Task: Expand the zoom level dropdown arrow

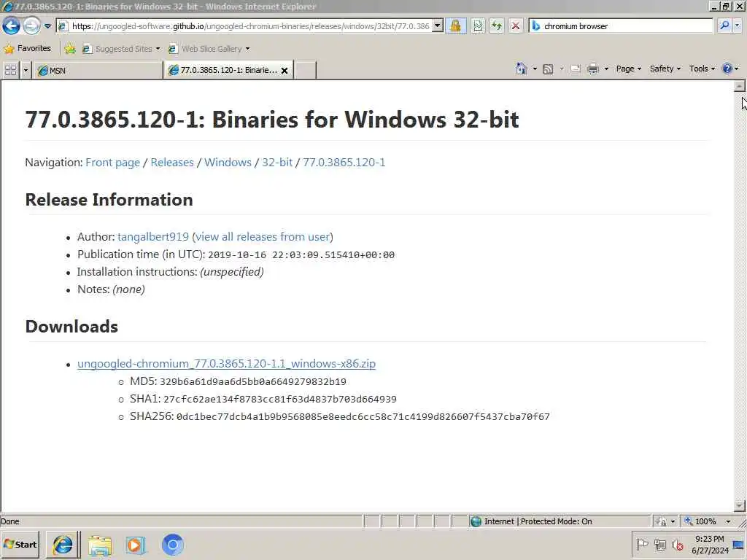Action: (728, 521)
